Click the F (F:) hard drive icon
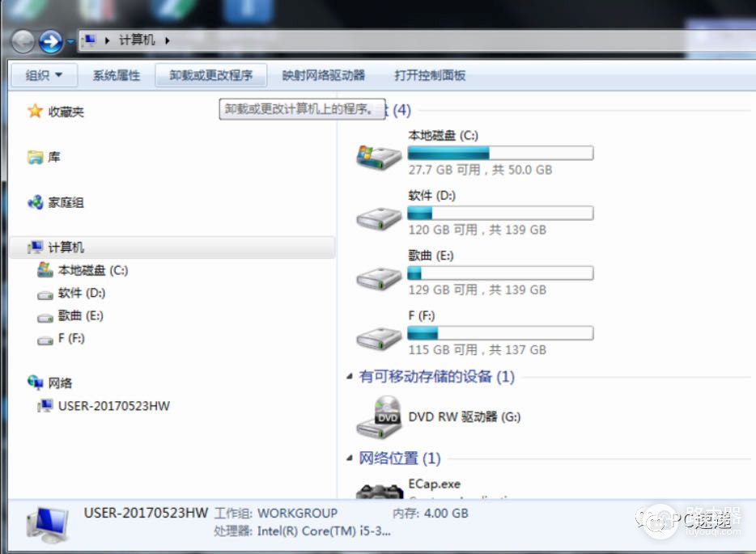This screenshot has height=554, width=756. click(x=379, y=338)
